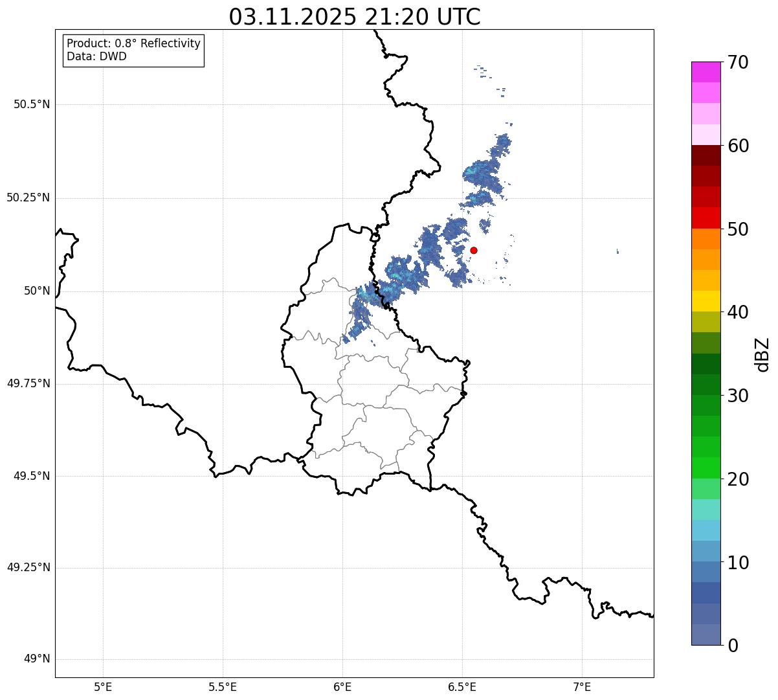
Task: Click the red location marker dot
Action: (474, 250)
